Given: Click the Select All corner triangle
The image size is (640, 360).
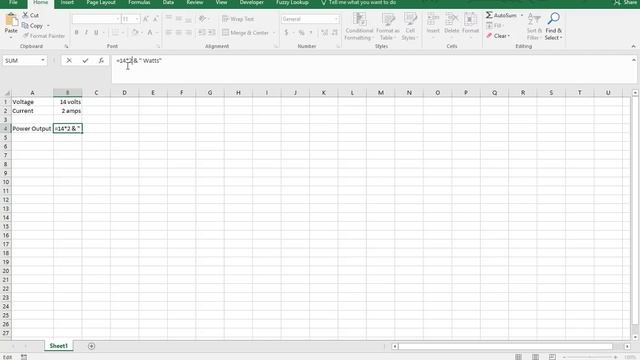Looking at the screenshot, I should point(7,93).
